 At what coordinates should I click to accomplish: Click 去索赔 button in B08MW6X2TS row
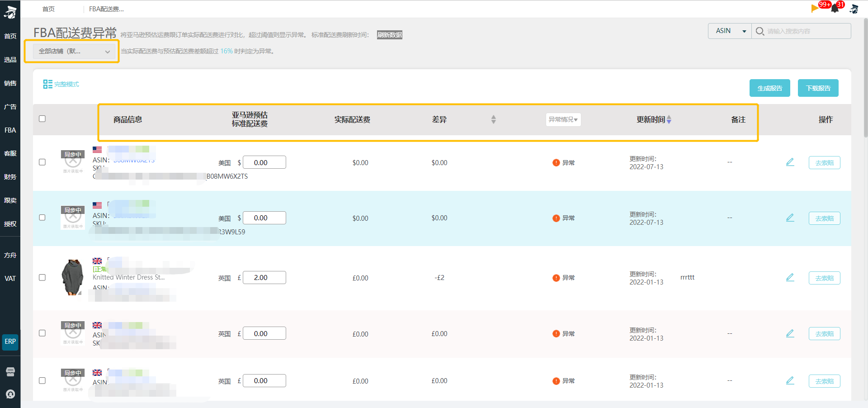point(824,163)
